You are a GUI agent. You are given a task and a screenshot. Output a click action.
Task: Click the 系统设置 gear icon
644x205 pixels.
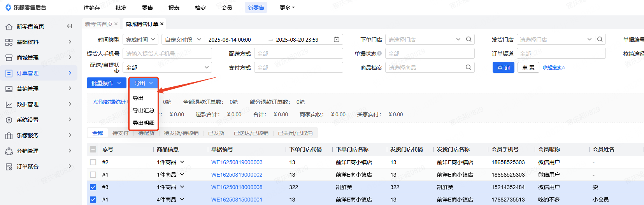(x=9, y=120)
